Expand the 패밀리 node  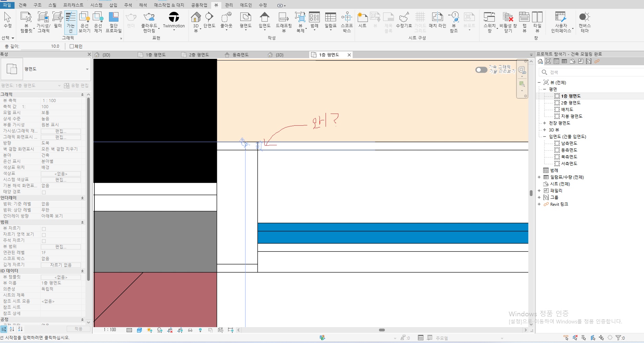[x=539, y=191]
